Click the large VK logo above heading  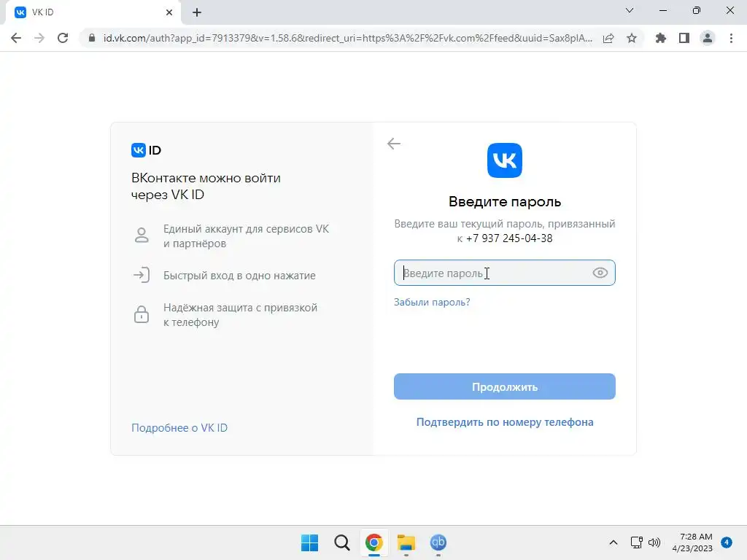[505, 160]
